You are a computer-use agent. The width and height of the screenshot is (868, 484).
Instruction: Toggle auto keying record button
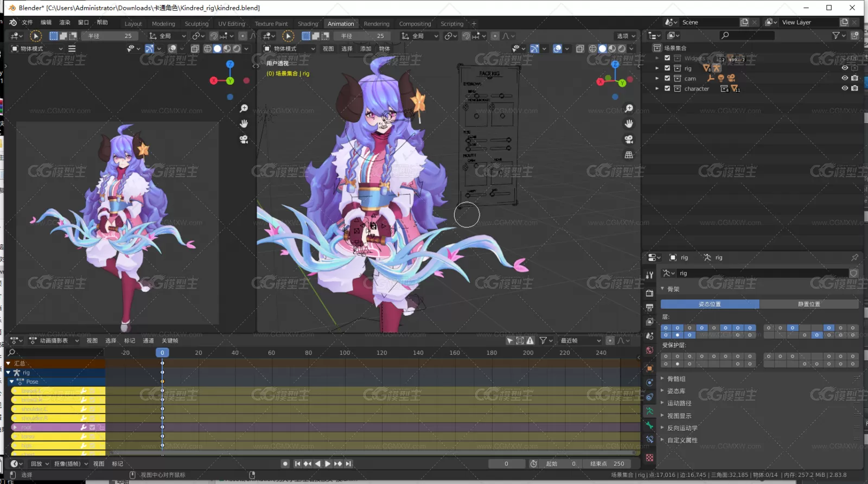click(285, 464)
